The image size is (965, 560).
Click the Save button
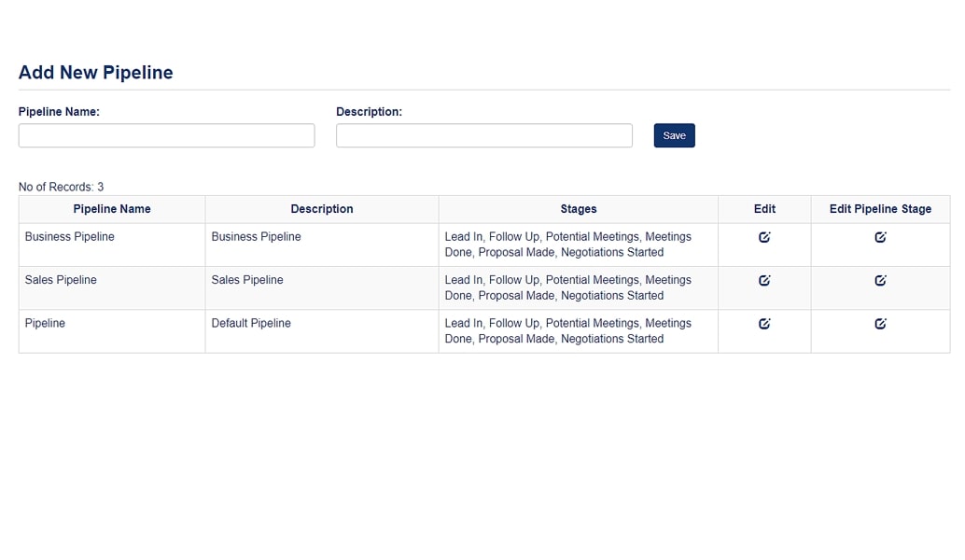[x=674, y=135]
